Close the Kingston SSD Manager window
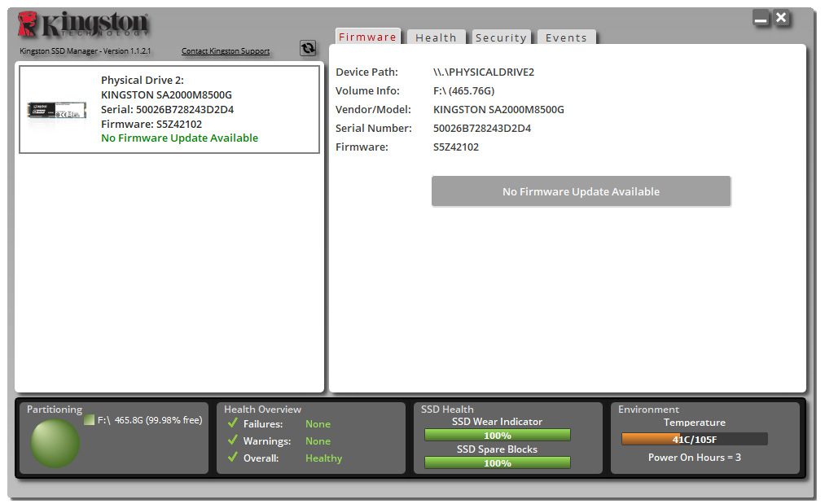Viewport: 825px width, 504px height. tap(781, 19)
